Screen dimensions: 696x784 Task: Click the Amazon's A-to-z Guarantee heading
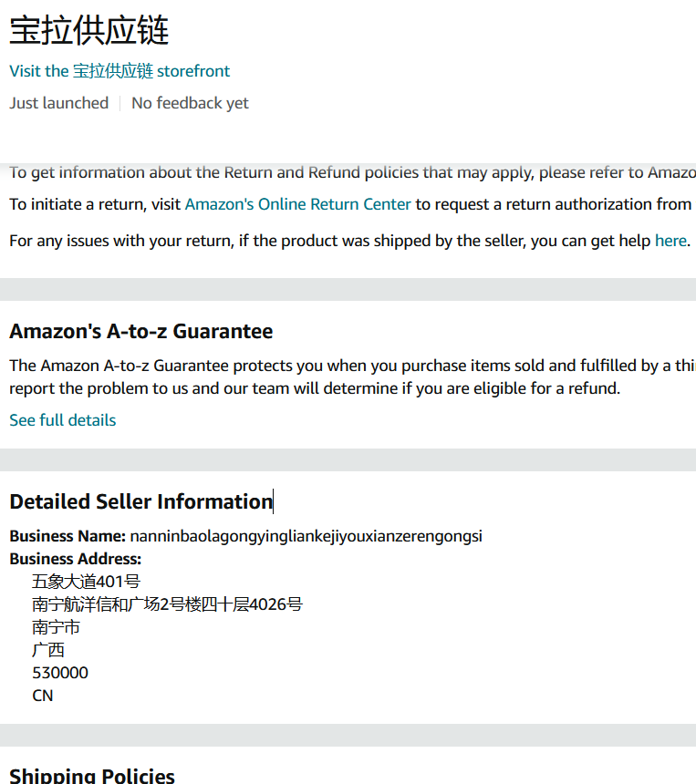click(141, 331)
